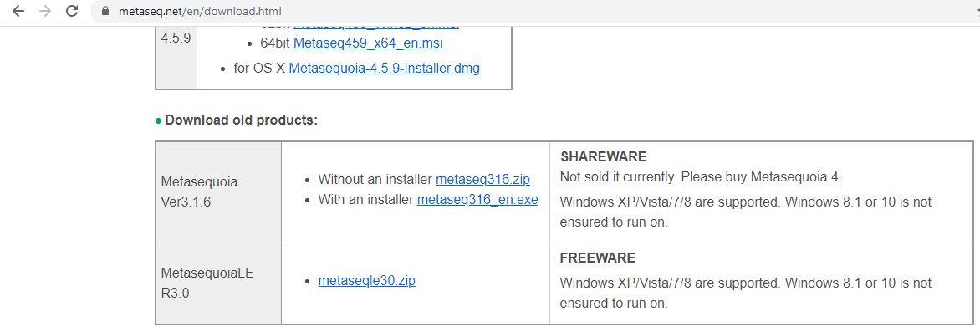980x332 pixels.
Task: Click the browser forward arrow
Action: click(45, 11)
